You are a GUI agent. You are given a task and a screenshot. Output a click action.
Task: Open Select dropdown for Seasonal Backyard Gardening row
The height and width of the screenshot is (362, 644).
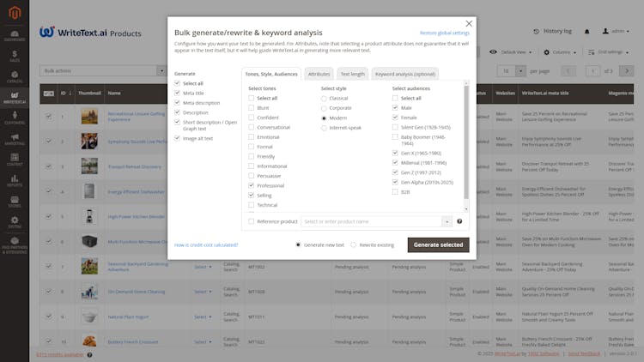[x=203, y=267]
